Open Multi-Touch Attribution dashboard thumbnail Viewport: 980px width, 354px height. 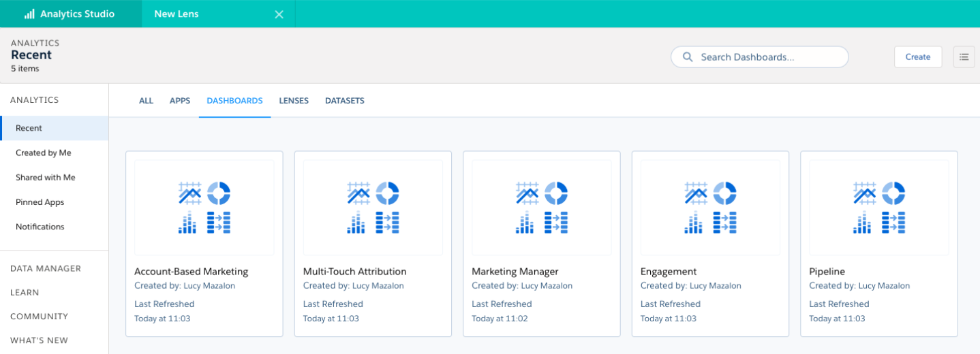coord(373,208)
